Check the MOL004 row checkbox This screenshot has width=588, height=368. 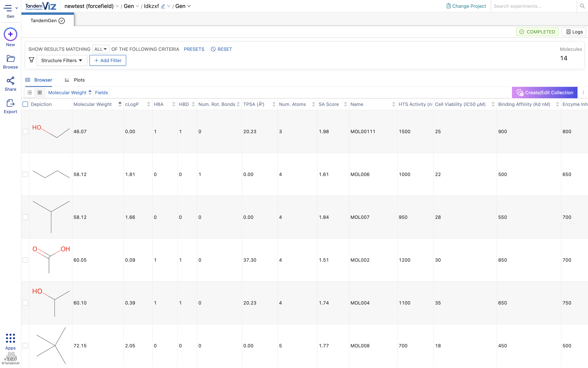coord(25,303)
